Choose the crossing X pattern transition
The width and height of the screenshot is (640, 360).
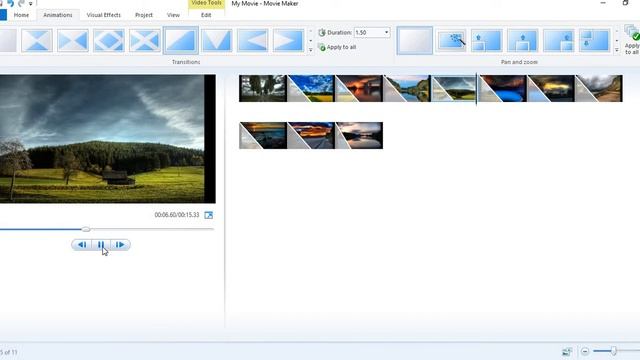[144, 40]
